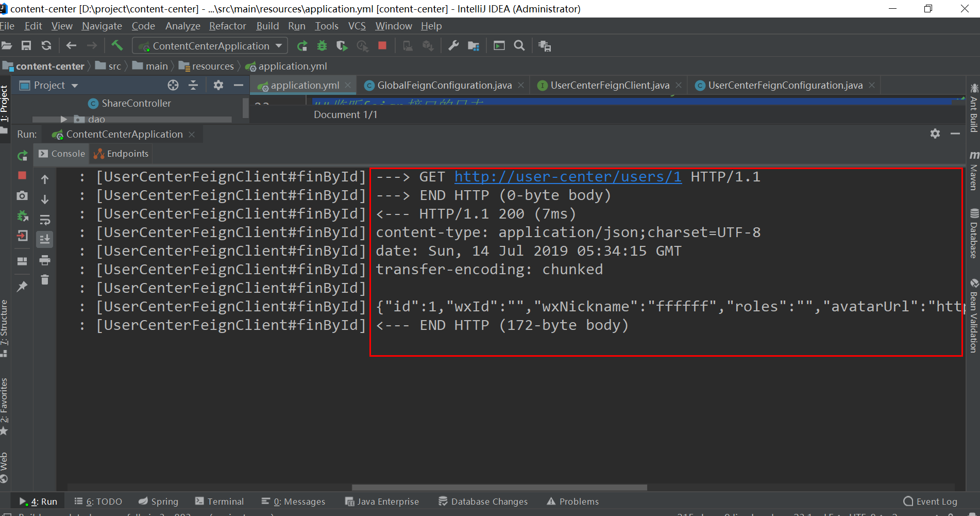
Task: Open the TODO tool window
Action: coord(98,502)
